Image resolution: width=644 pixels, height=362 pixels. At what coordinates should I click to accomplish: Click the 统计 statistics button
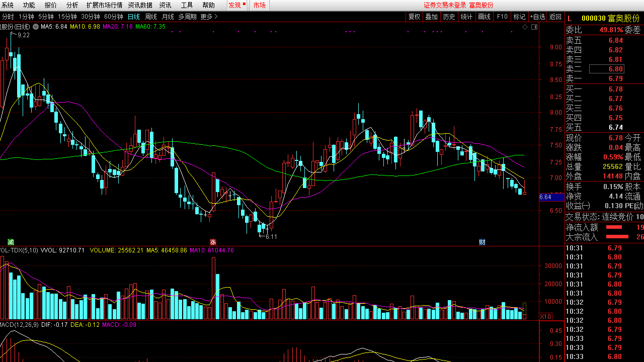coord(466,17)
